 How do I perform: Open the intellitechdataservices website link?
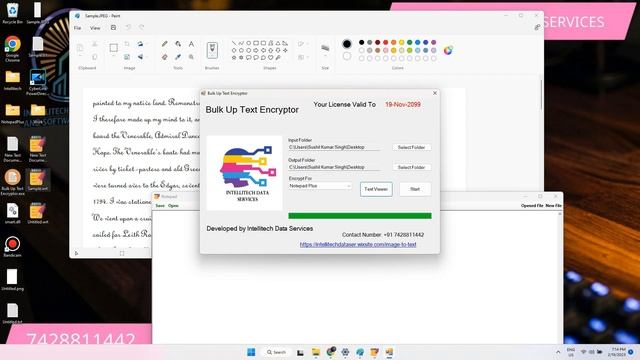click(x=358, y=244)
